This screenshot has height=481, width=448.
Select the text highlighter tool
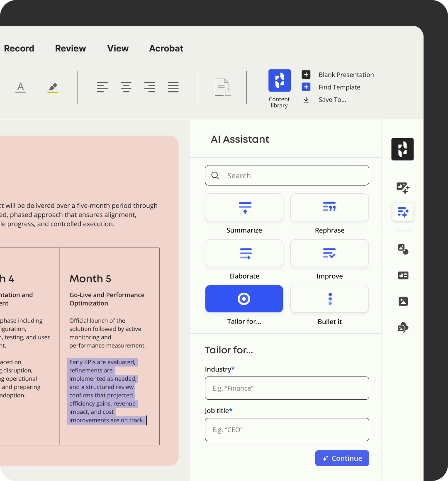click(53, 87)
